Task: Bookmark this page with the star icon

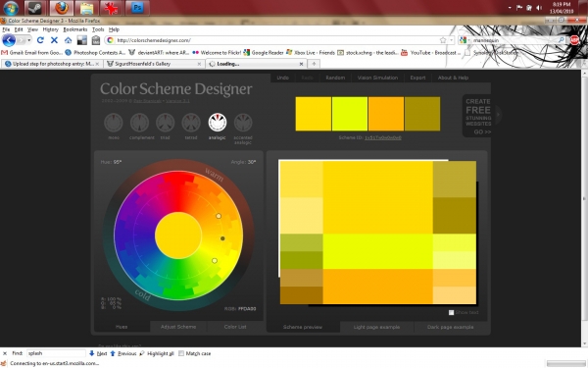Action: click(443, 40)
